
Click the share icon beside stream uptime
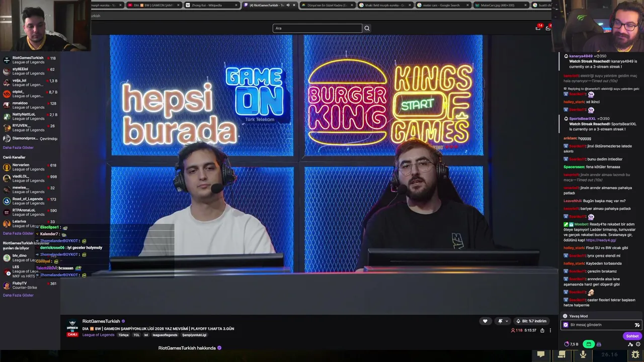click(x=542, y=330)
